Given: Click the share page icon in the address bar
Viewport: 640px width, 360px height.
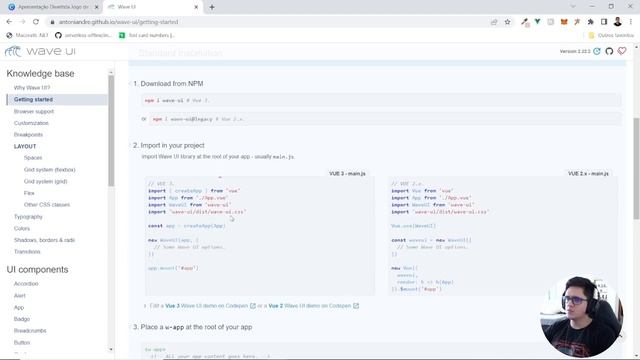Looking at the screenshot, I should pos(494,22).
